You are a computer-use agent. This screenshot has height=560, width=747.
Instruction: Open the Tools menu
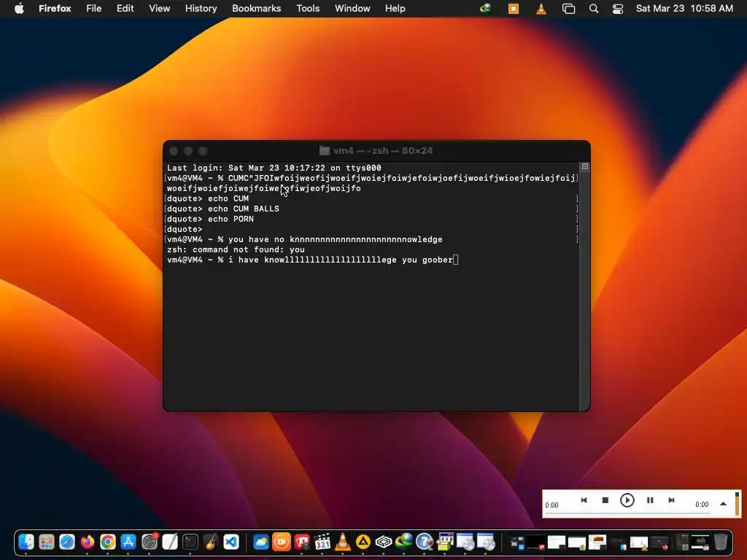click(308, 9)
